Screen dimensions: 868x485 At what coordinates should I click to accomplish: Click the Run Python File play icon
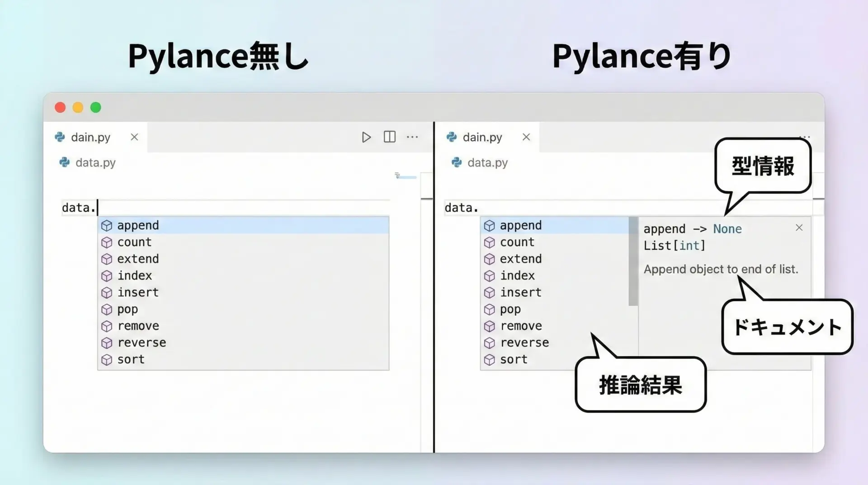pyautogui.click(x=366, y=137)
